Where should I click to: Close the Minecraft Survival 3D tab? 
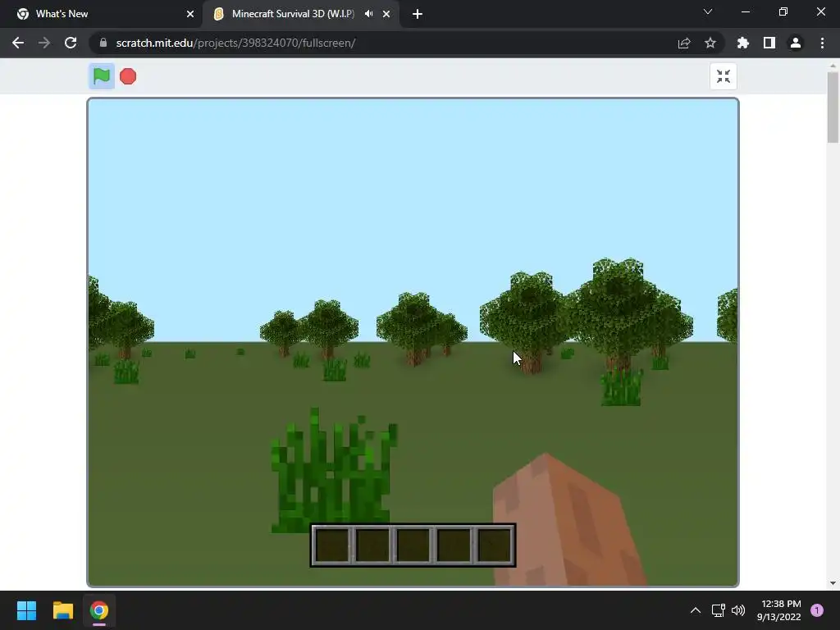[x=386, y=14]
